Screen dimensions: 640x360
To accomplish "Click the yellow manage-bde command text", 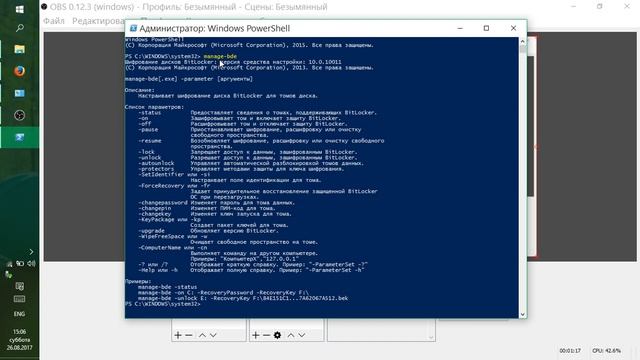I will [220, 56].
